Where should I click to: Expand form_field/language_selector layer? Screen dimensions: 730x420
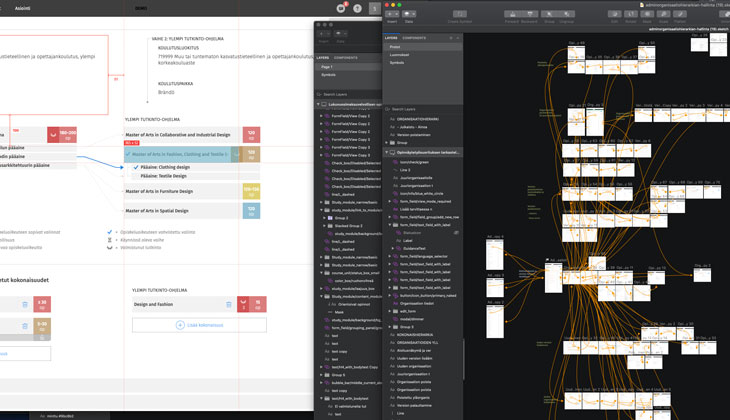point(390,257)
